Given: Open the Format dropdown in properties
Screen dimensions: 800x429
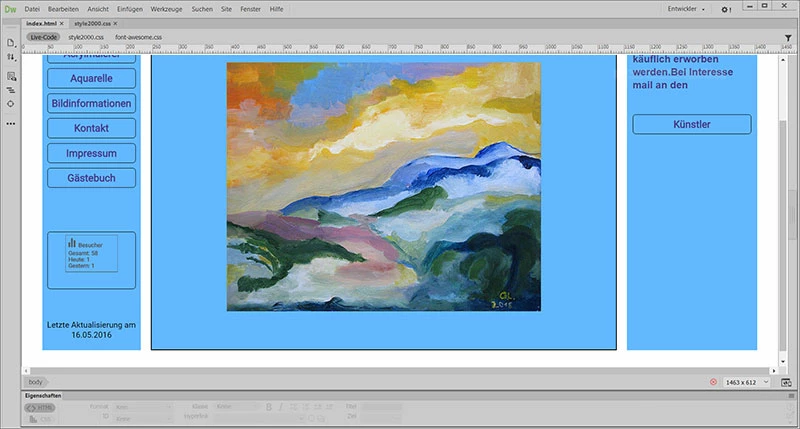Looking at the screenshot, I should tap(143, 407).
